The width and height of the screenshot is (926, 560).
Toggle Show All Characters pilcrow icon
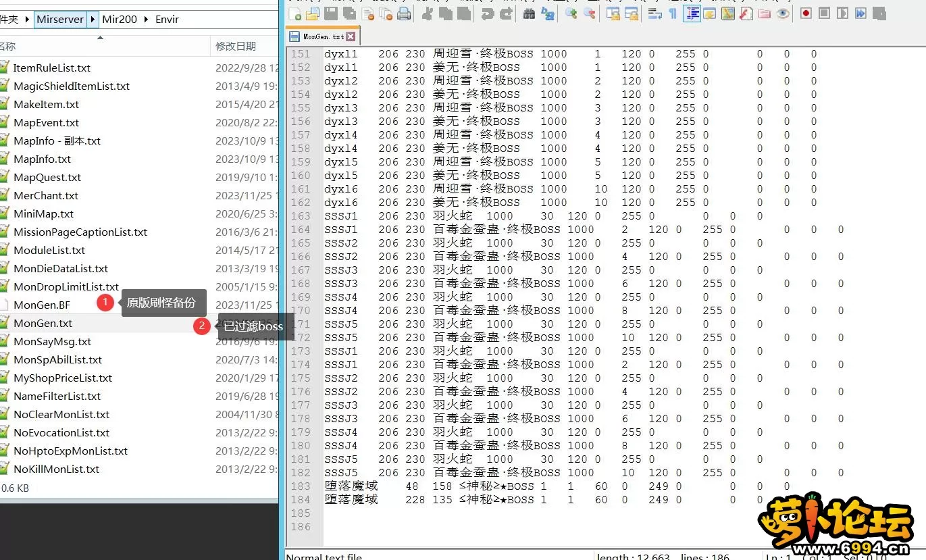pyautogui.click(x=673, y=13)
